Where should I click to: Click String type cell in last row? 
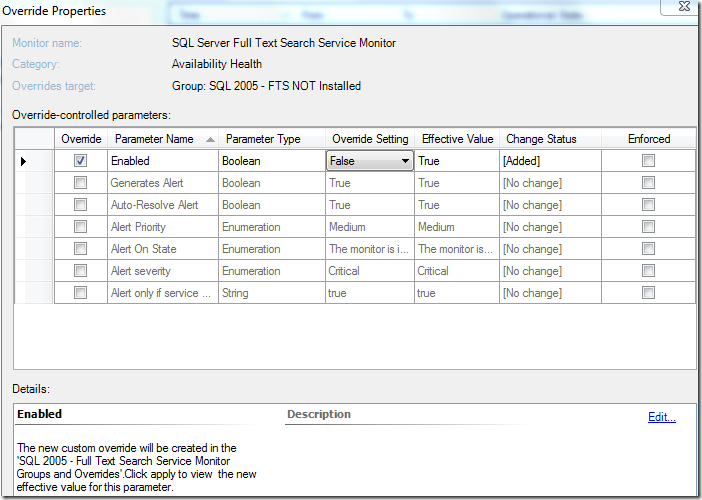point(272,293)
